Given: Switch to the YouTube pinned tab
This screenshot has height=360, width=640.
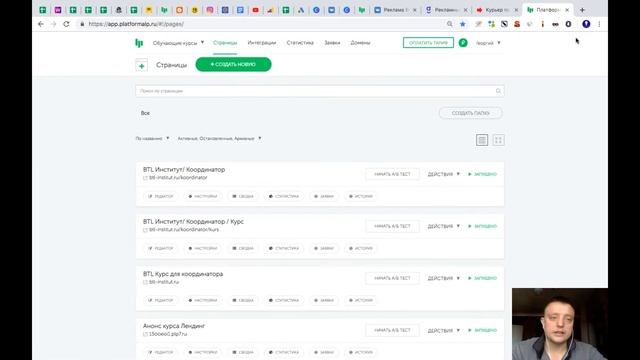Looking at the screenshot, I should [x=256, y=10].
